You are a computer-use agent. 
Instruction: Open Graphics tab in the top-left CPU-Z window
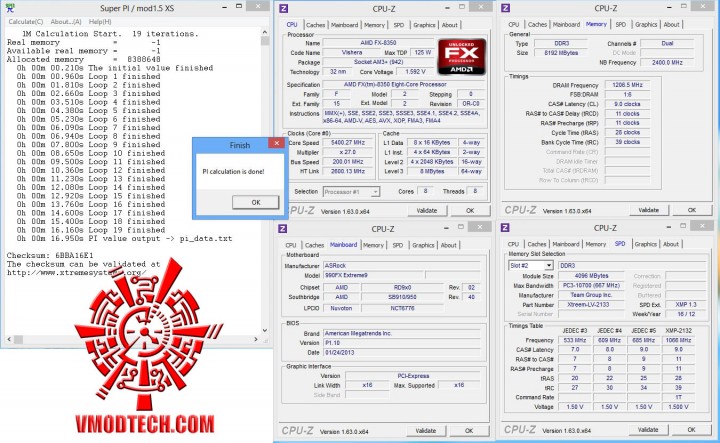[x=424, y=25]
